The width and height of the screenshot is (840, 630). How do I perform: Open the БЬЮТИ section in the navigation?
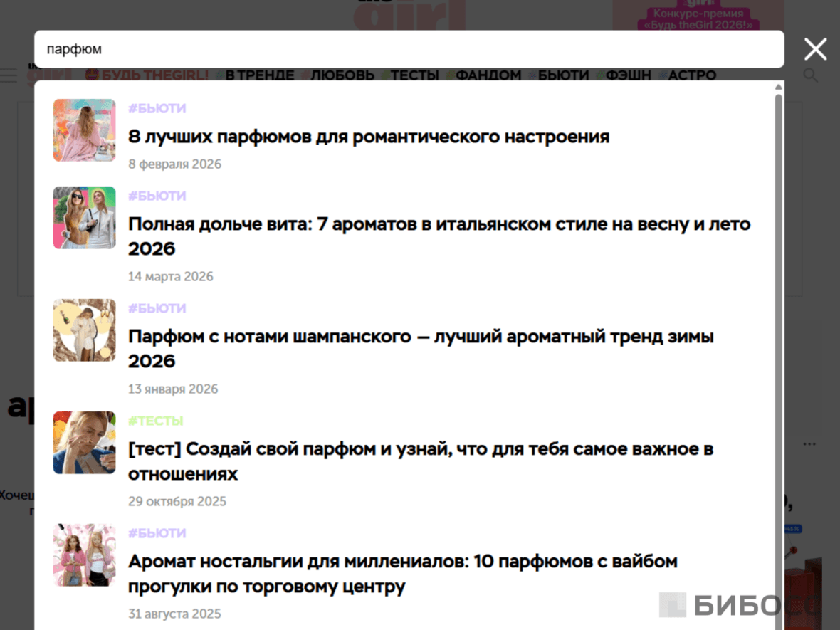[x=565, y=75]
